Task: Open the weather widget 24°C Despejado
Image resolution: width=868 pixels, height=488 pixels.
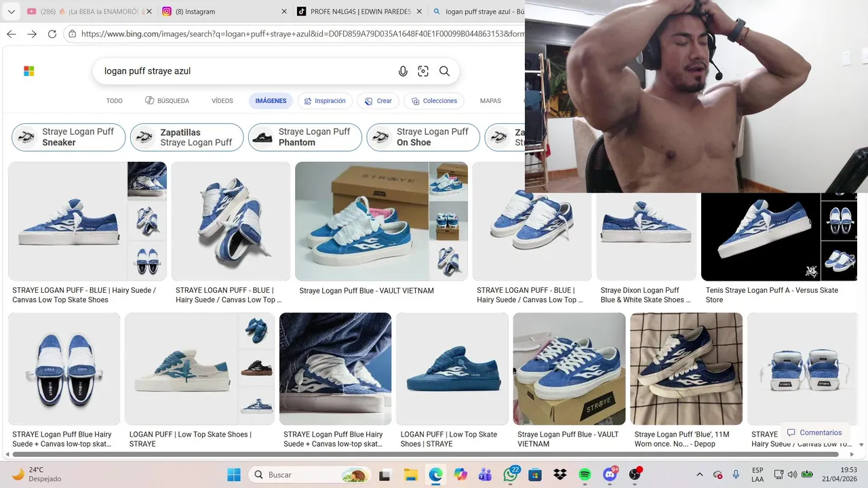Action: (x=37, y=474)
